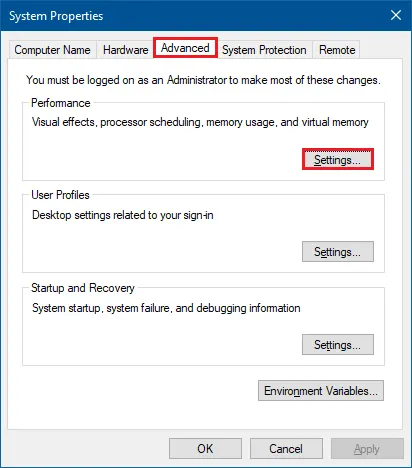Viewport: 412px width, 468px height.
Task: Click the Administrator logon notice text
Action: (x=203, y=80)
